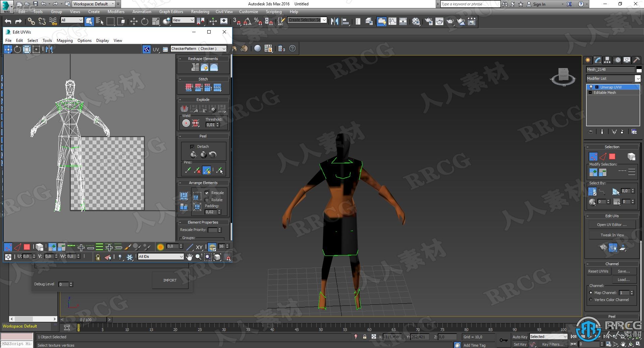Click Reset Peel icon in Peel panel
The image size is (644, 348).
click(213, 155)
